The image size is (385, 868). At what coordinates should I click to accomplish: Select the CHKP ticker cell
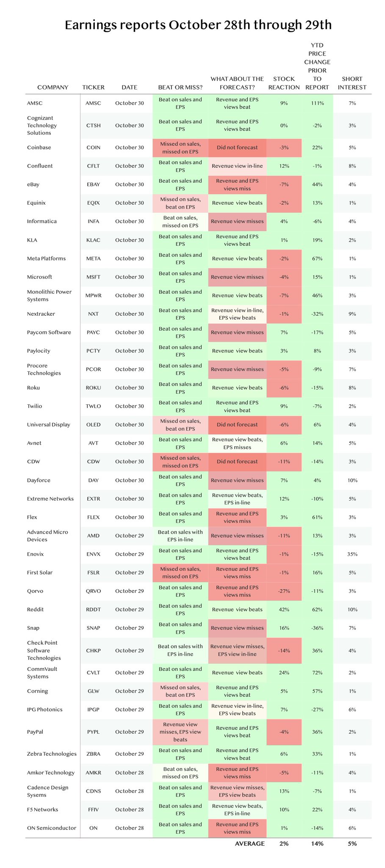point(93,651)
